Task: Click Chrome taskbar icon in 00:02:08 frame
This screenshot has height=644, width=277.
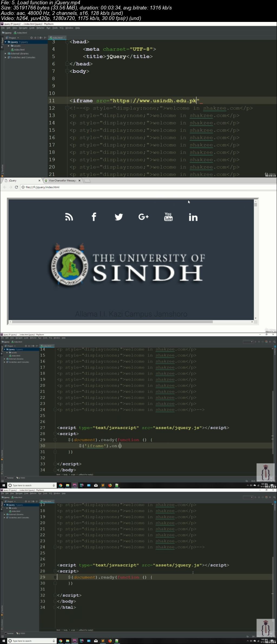Action: tap(60, 486)
